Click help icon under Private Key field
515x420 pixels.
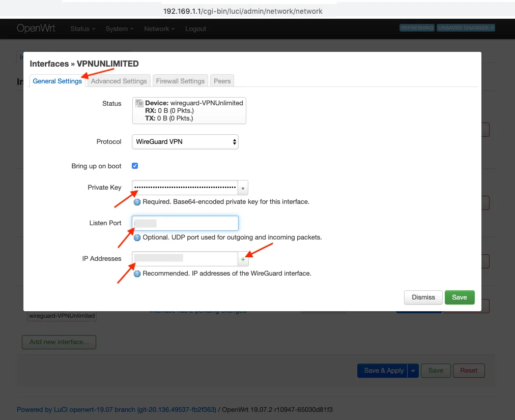pos(137,202)
